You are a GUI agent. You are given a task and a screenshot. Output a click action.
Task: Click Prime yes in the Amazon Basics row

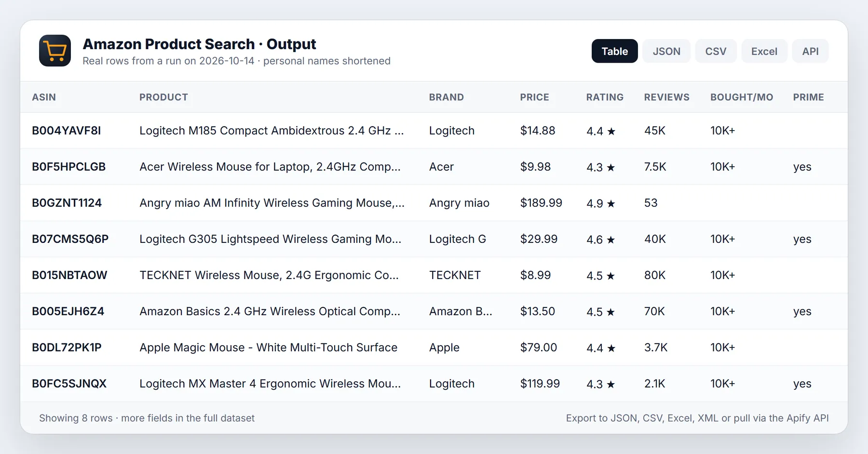click(x=802, y=312)
